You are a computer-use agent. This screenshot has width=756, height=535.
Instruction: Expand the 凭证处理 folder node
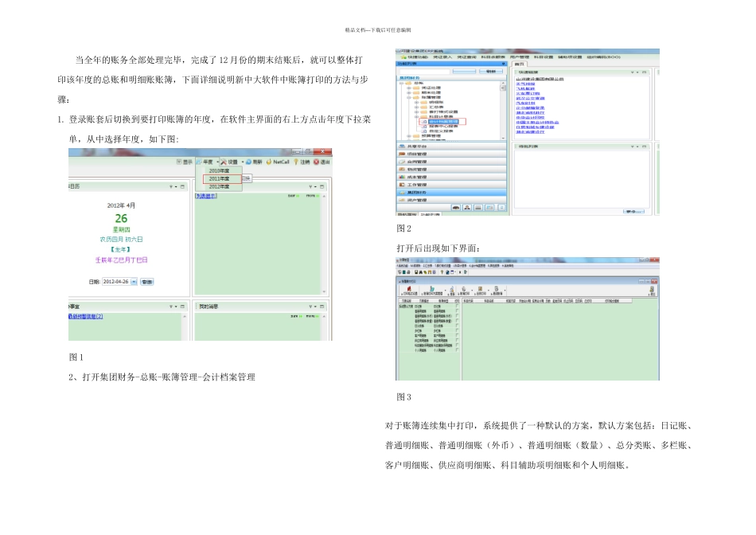[409, 88]
